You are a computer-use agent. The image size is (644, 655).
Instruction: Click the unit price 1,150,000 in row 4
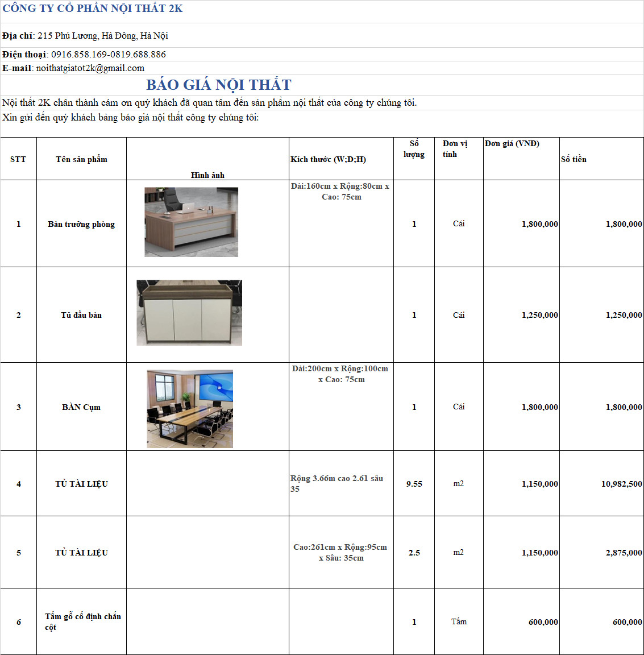point(539,484)
